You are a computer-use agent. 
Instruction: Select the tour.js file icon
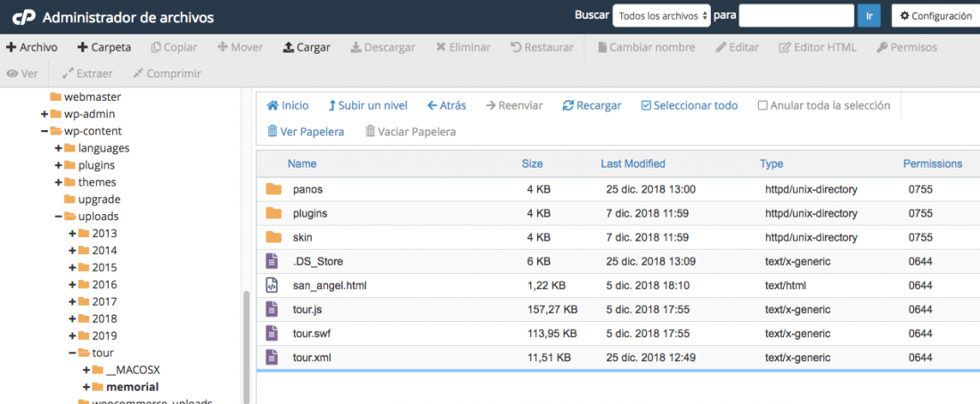(271, 309)
